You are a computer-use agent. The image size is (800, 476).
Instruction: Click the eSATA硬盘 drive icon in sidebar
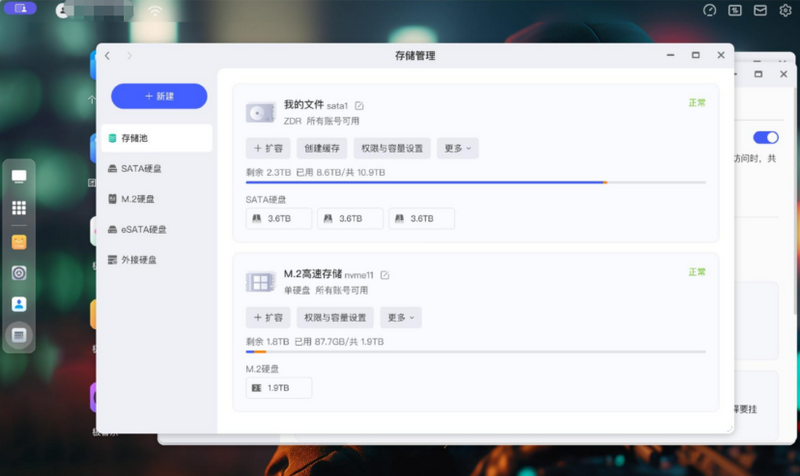point(112,230)
